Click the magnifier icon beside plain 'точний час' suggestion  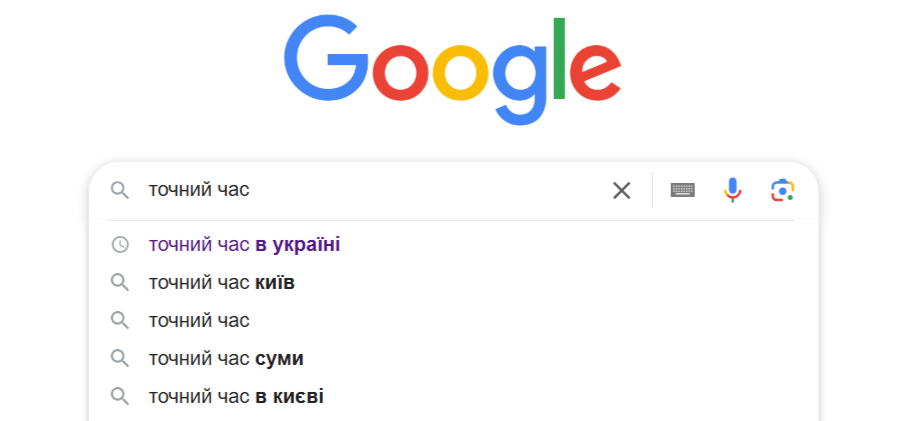pyautogui.click(x=120, y=320)
